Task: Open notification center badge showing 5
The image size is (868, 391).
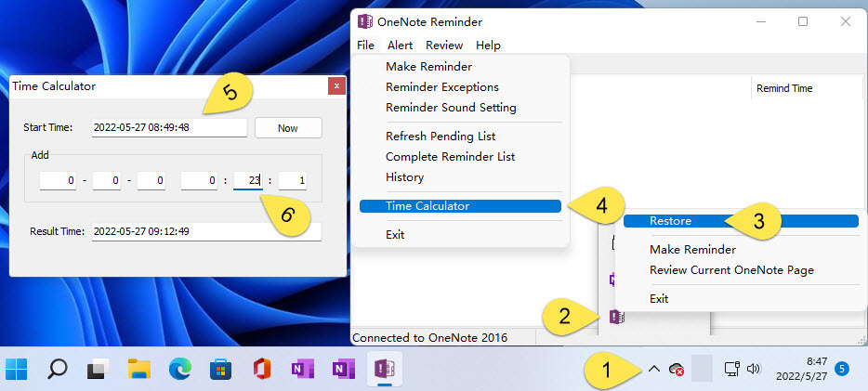Action: pyautogui.click(x=842, y=369)
